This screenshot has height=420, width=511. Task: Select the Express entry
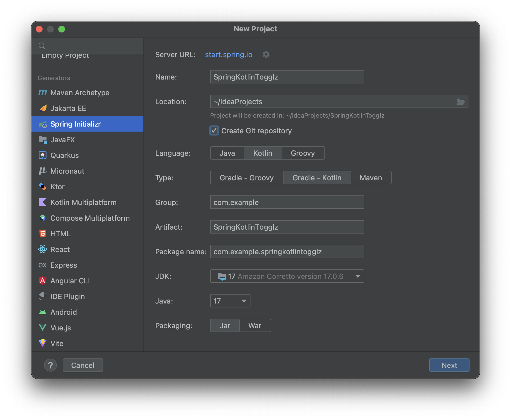click(x=87, y=265)
